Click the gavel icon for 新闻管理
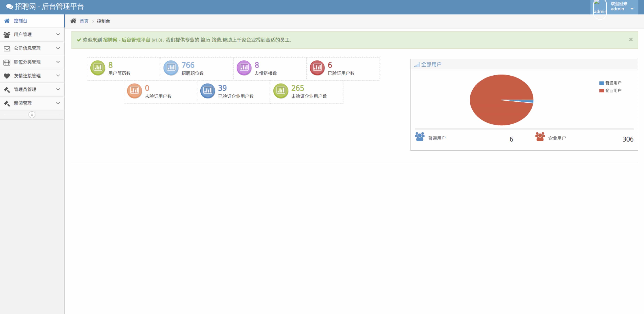This screenshot has width=644, height=314. pos(7,103)
